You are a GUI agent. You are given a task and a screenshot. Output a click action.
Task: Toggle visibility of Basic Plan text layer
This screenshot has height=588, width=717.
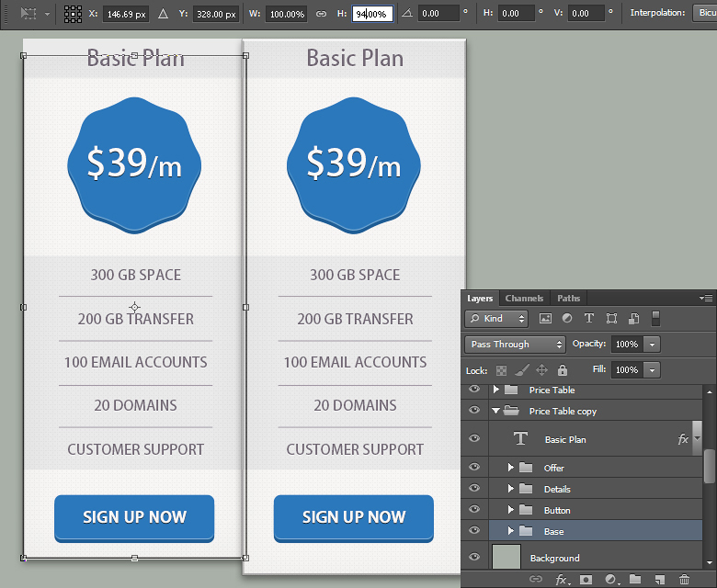click(474, 439)
